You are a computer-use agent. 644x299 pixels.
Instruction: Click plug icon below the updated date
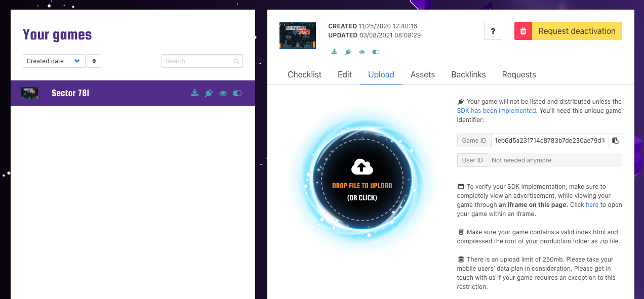348,52
